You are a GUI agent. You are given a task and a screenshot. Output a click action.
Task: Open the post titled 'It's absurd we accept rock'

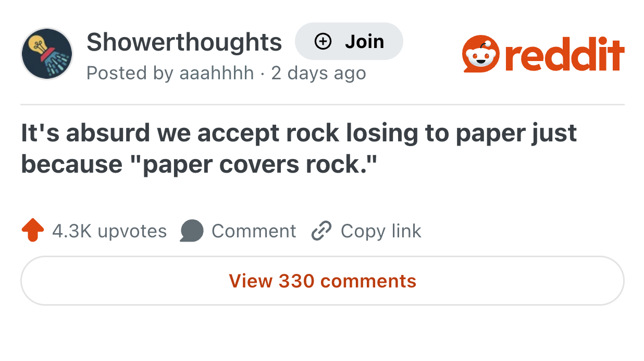pyautogui.click(x=299, y=148)
